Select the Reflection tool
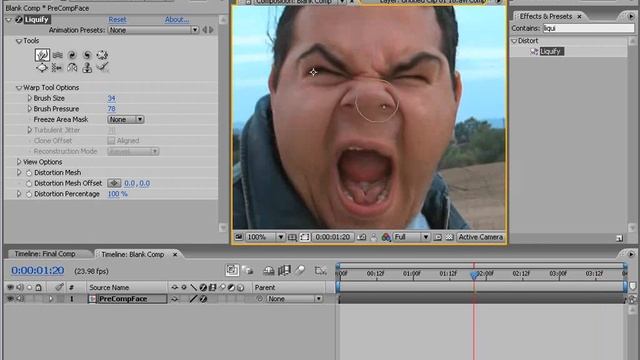The height and width of the screenshot is (360, 640). pyautogui.click(x=72, y=68)
